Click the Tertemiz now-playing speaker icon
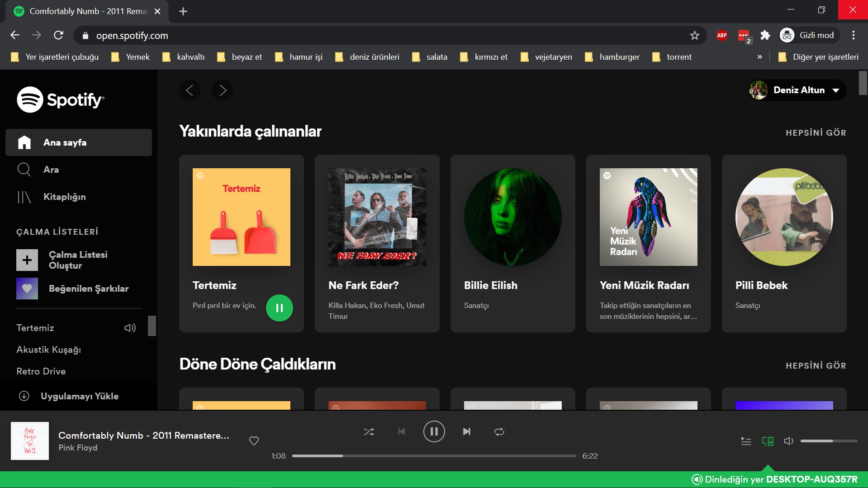Image resolution: width=868 pixels, height=488 pixels. click(x=130, y=328)
